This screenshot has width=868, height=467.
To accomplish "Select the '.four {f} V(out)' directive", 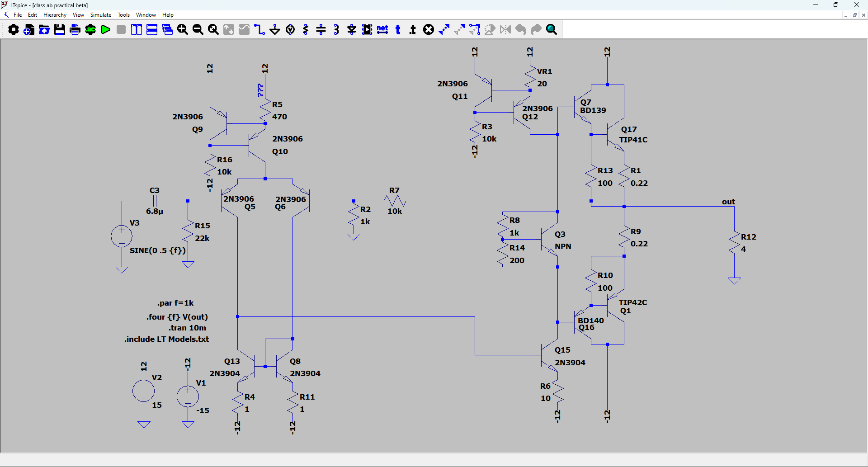I will coord(177,317).
